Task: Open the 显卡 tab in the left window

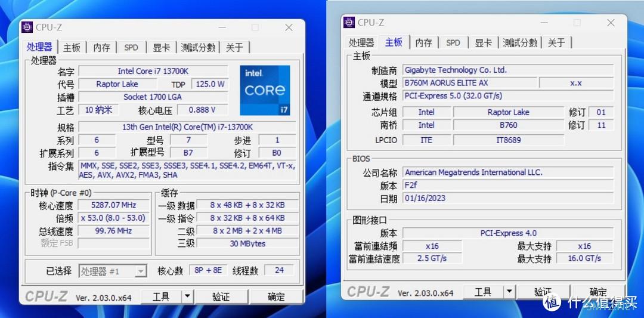Action: pos(161,48)
